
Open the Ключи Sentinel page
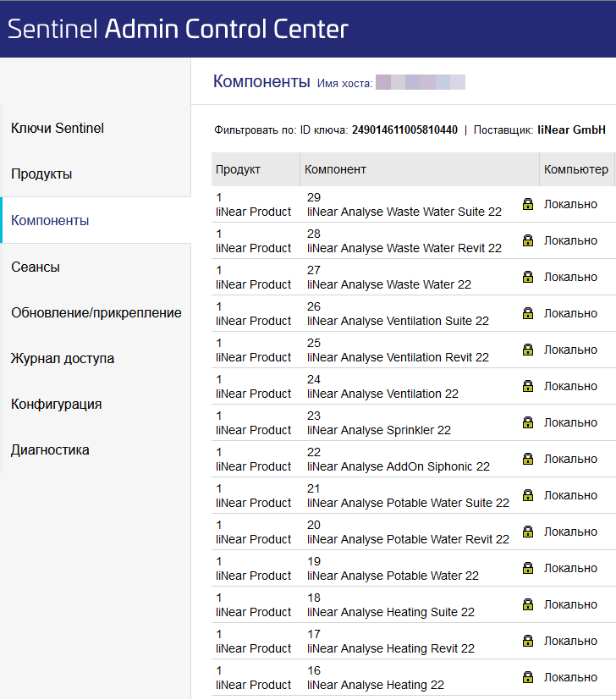click(x=58, y=128)
